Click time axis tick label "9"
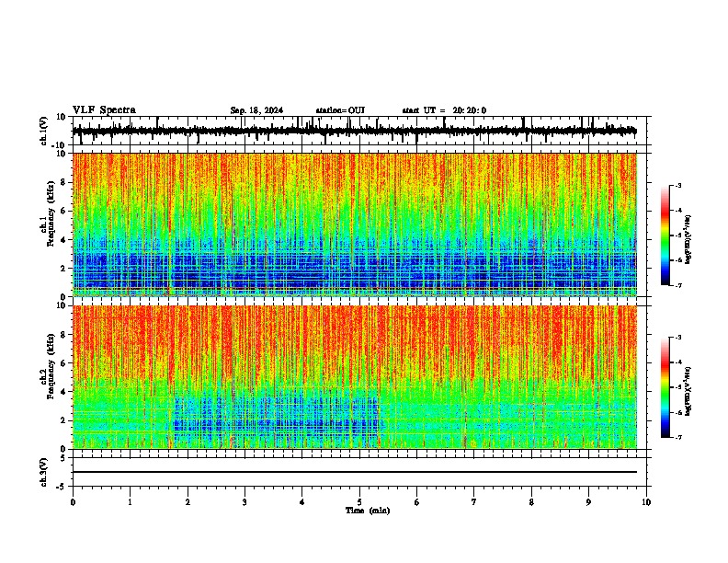 [x=588, y=502]
